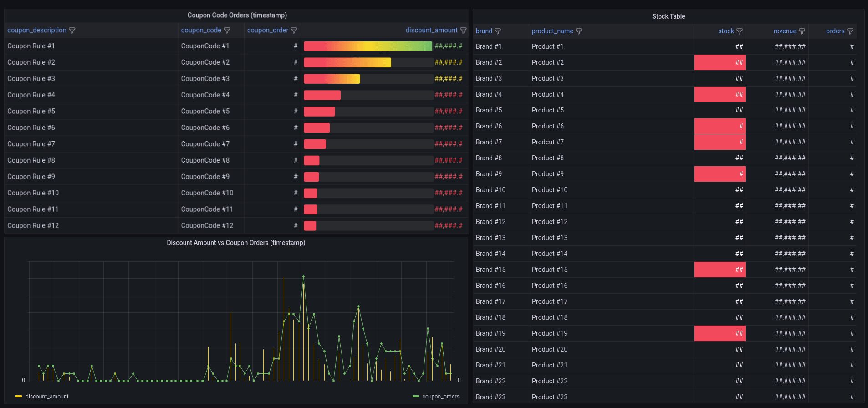Open the orders column filter icon
868x408 pixels.
850,31
